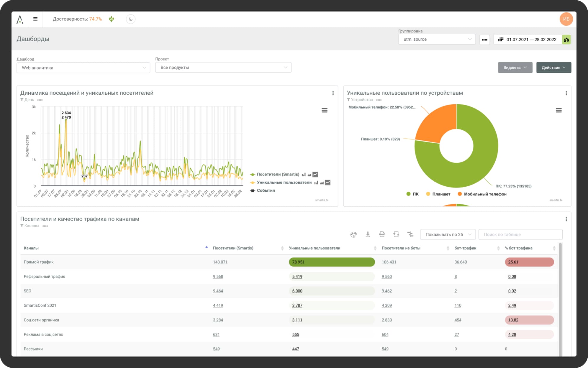
Task: Toggle dark mode moon icon
Action: pyautogui.click(x=131, y=19)
